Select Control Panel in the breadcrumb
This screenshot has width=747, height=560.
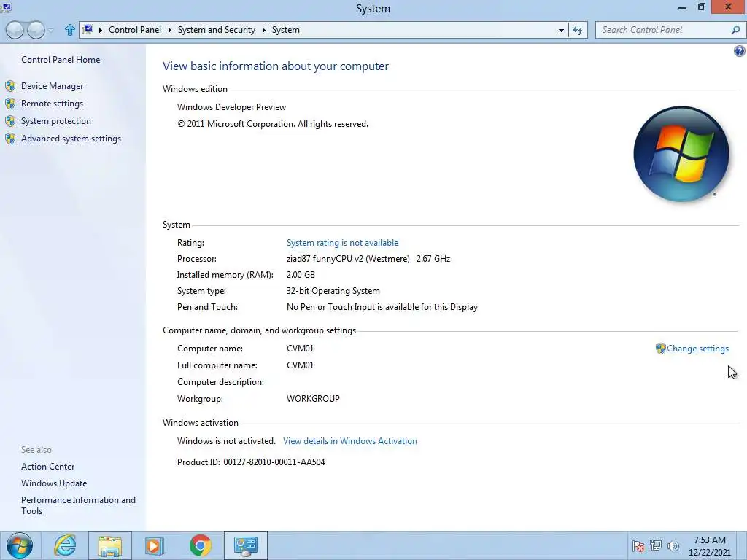(x=135, y=29)
